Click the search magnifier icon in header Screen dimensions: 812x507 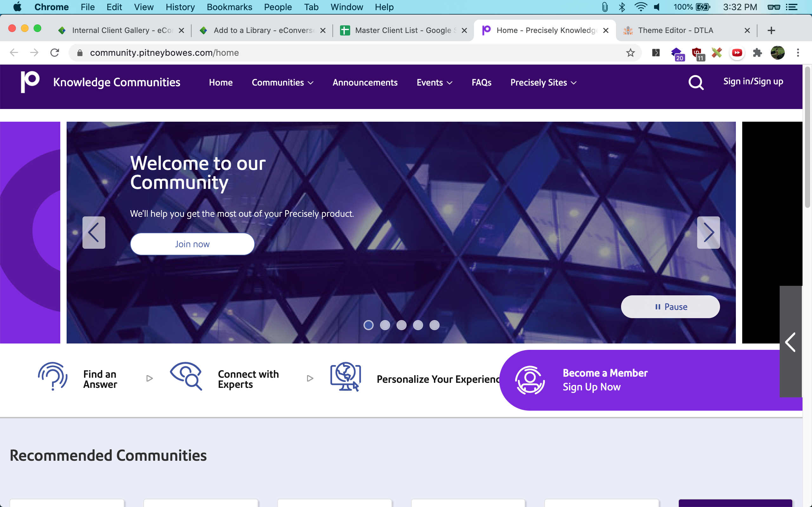click(x=696, y=82)
